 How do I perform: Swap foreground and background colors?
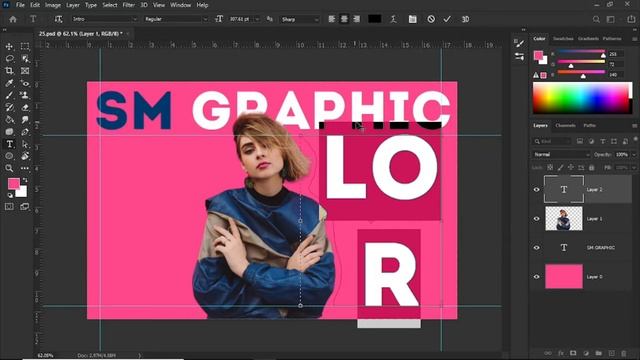pyautogui.click(x=25, y=180)
